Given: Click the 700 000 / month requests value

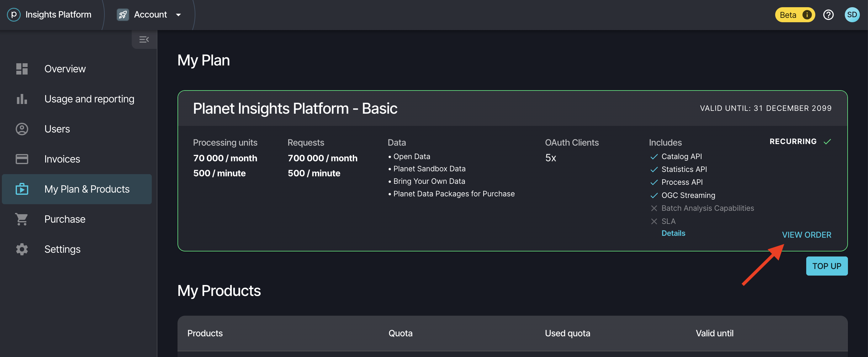Looking at the screenshot, I should pos(322,158).
